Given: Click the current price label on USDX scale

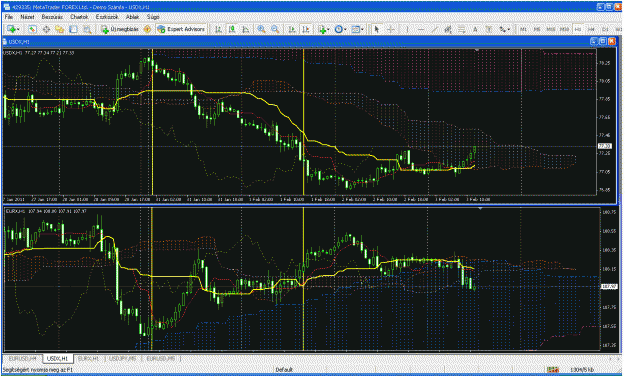Looking at the screenshot, I should (604, 146).
